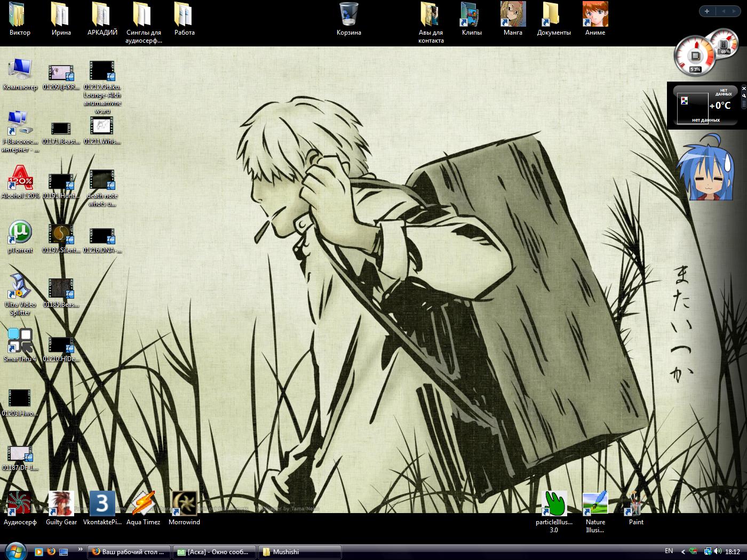Launch SmarThru 4 shortcut
Image resolution: width=747 pixels, height=560 pixels.
(20, 346)
